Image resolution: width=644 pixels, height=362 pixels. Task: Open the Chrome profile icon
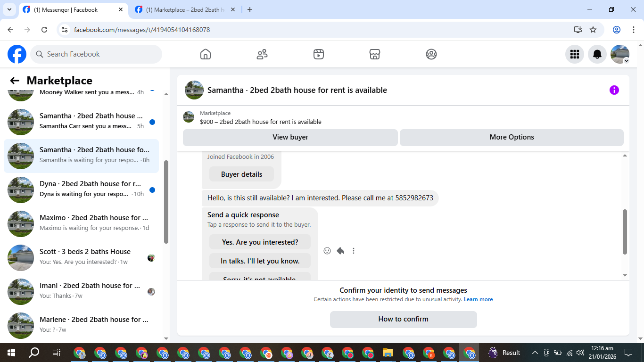617,30
